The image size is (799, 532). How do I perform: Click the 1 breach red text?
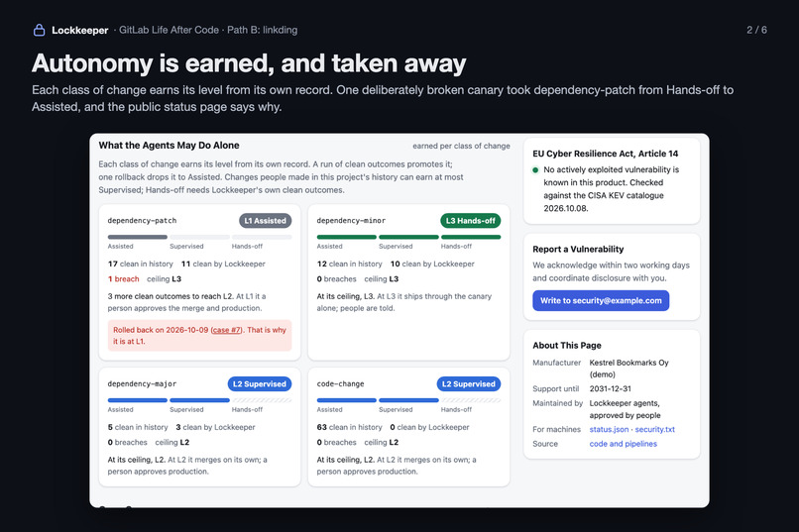click(x=123, y=279)
